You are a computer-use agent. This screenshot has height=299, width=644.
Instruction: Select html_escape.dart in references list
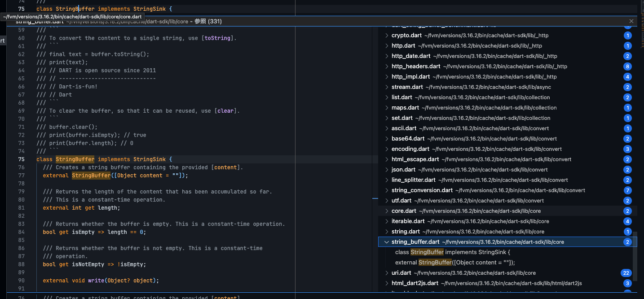click(x=507, y=159)
